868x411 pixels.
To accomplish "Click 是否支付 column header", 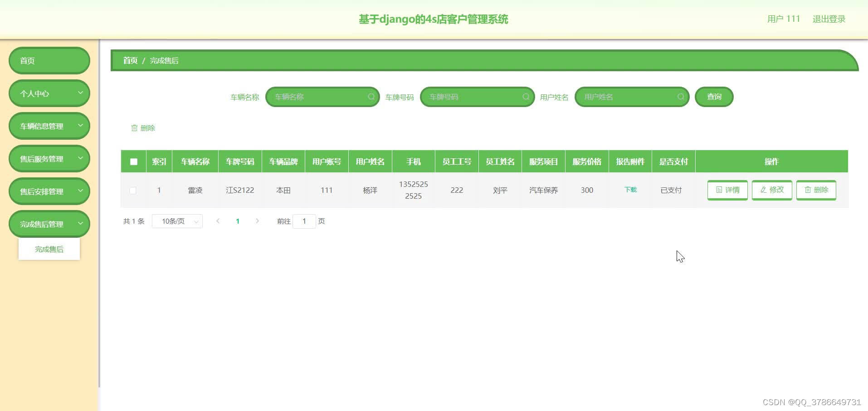I will pyautogui.click(x=673, y=161).
